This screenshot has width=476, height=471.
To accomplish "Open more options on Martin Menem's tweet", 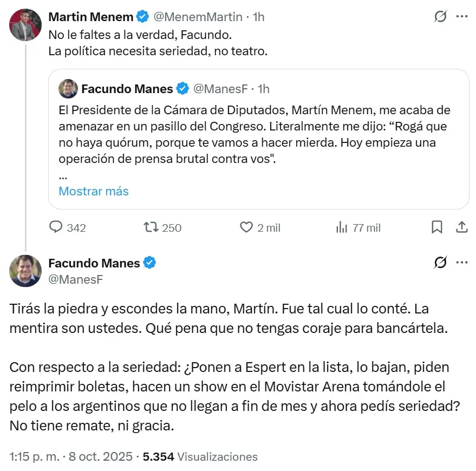I will coord(462,17).
